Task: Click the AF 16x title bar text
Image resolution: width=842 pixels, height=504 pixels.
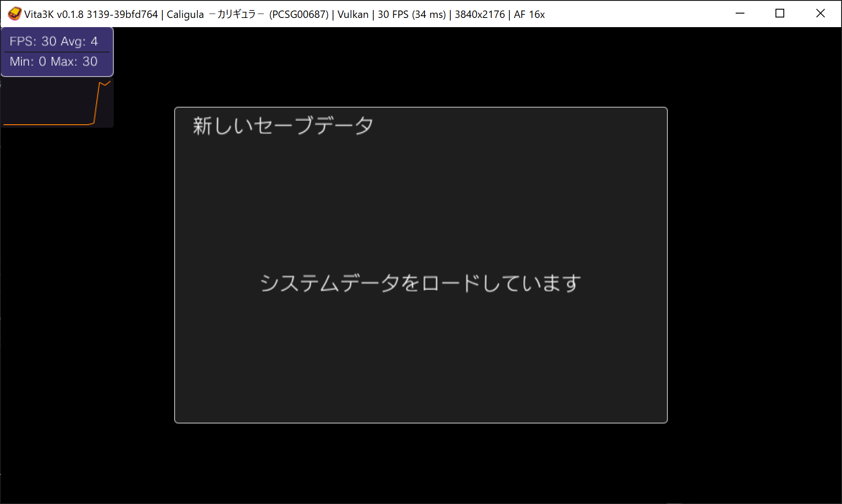Action: tap(529, 14)
